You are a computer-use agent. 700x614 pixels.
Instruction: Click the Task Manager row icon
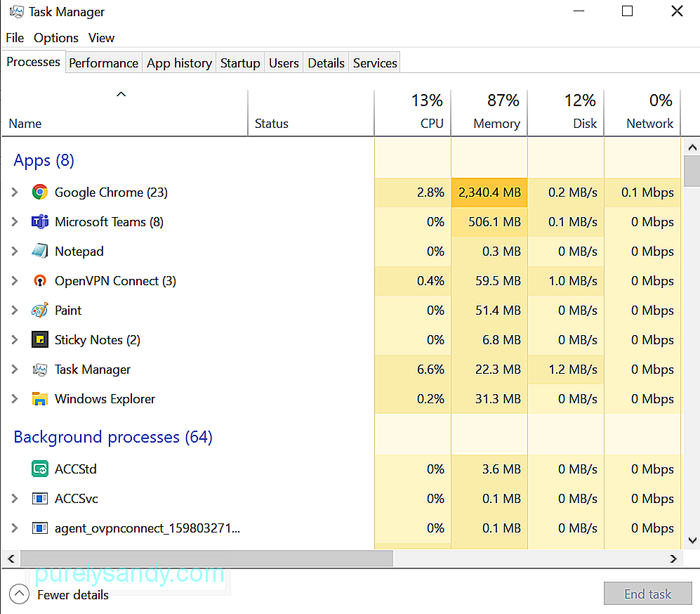(40, 370)
